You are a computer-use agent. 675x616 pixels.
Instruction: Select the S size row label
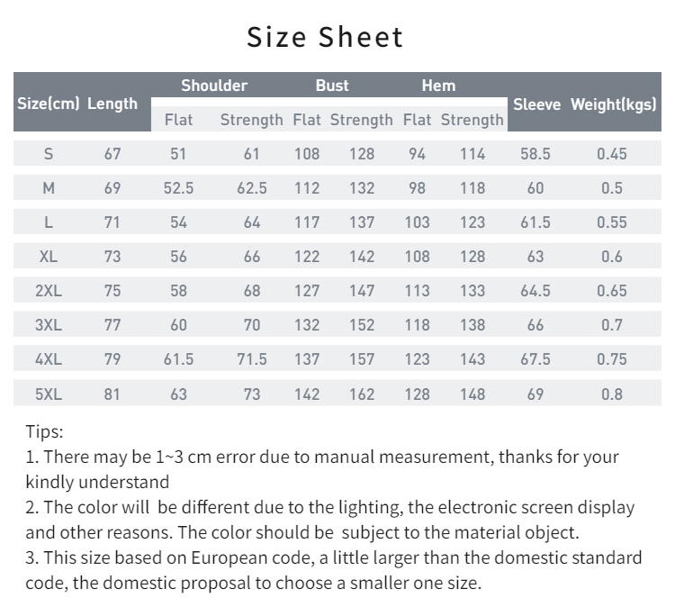49,154
